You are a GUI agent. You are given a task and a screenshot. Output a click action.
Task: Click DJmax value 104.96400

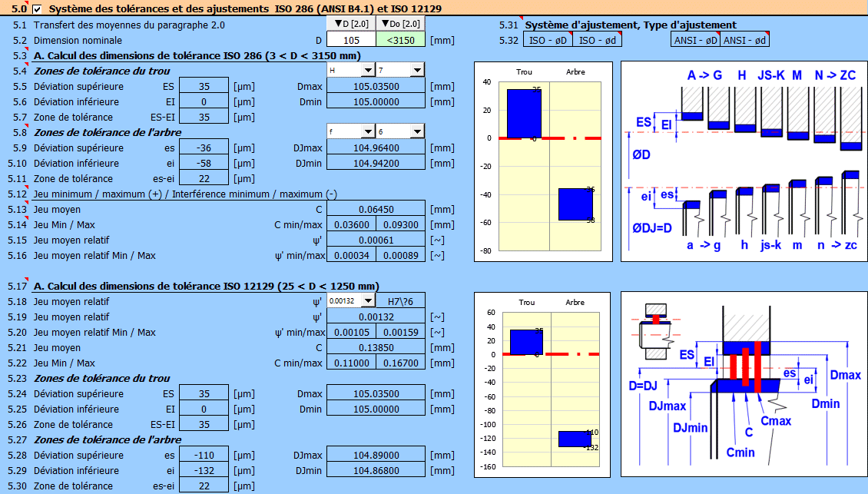coord(376,148)
